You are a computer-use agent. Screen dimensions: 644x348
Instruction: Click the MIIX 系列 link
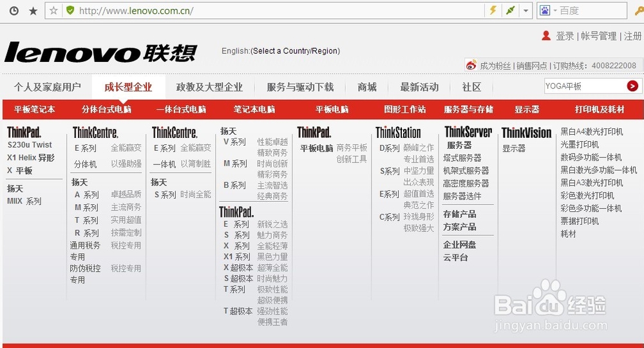(x=24, y=201)
